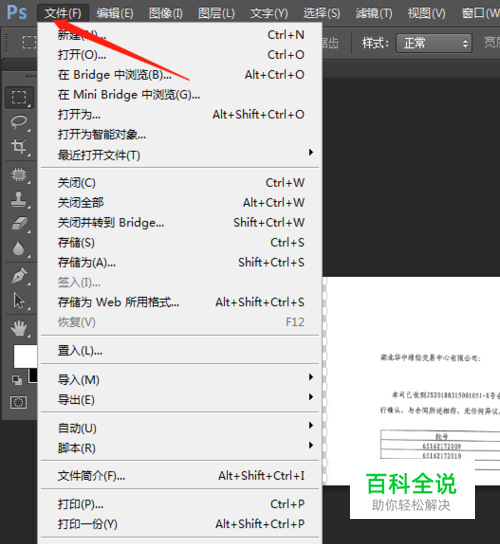500x544 pixels.
Task: Open the 滤镜(T) menu
Action: point(374,13)
